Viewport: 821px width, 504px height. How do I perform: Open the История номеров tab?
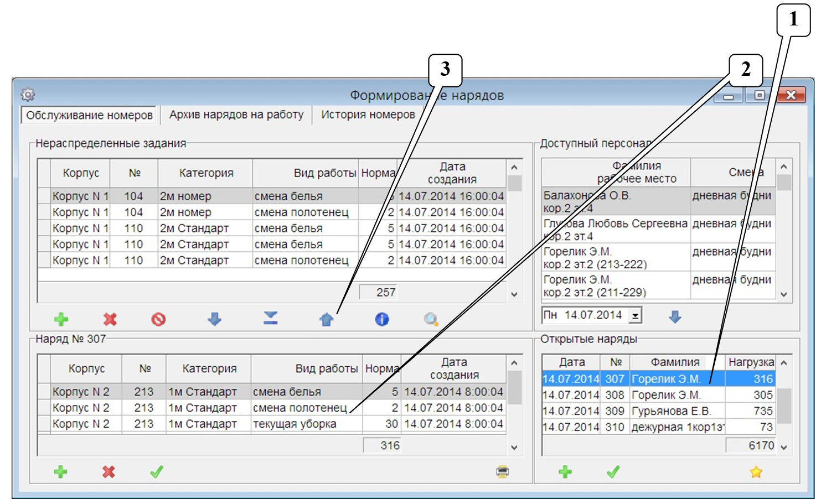368,115
